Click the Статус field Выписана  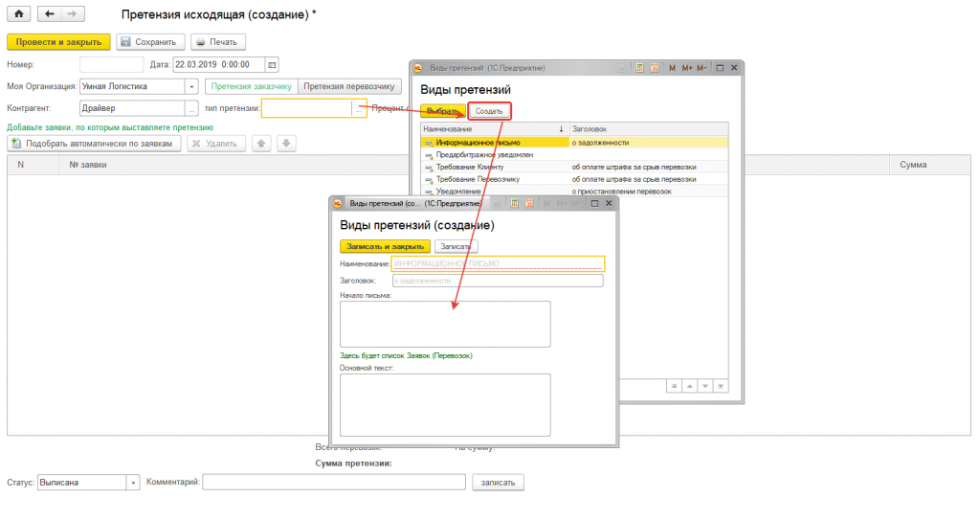coord(82,483)
